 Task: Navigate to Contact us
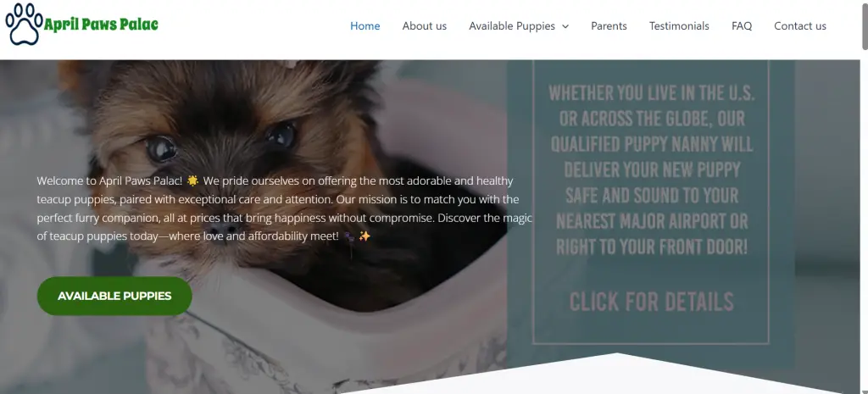[x=800, y=26]
